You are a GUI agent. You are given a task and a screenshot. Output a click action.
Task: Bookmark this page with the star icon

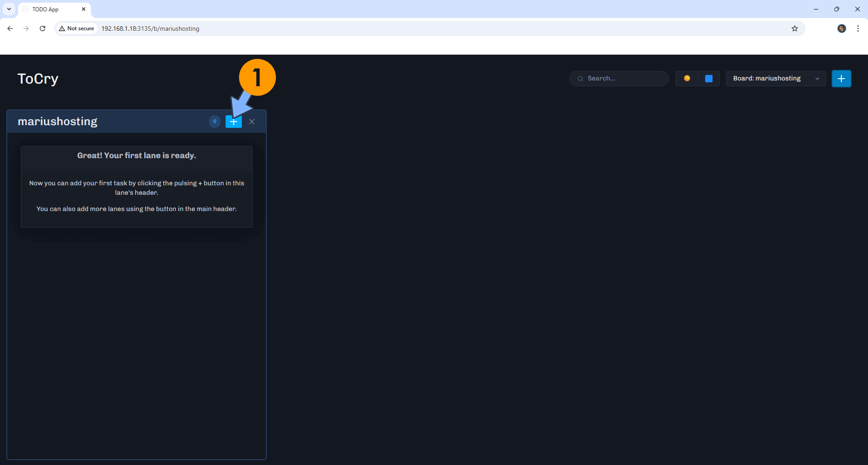795,28
